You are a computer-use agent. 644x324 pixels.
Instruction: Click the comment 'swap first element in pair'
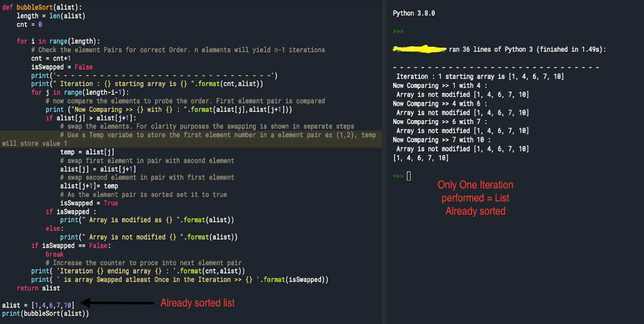[147, 161]
